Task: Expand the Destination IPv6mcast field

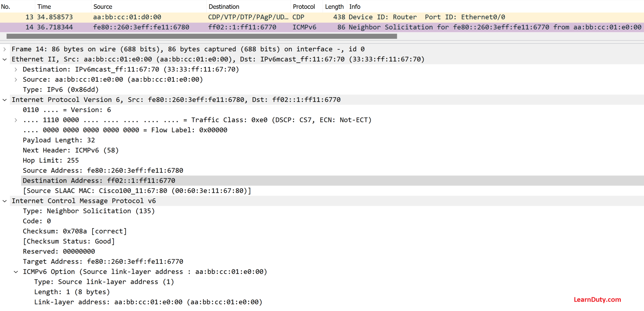Action: click(x=16, y=69)
